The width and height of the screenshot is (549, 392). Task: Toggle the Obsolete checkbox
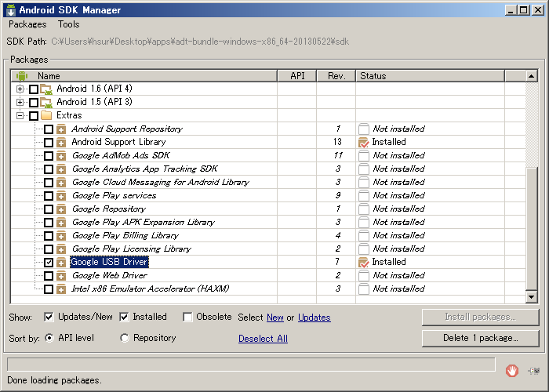[188, 318]
